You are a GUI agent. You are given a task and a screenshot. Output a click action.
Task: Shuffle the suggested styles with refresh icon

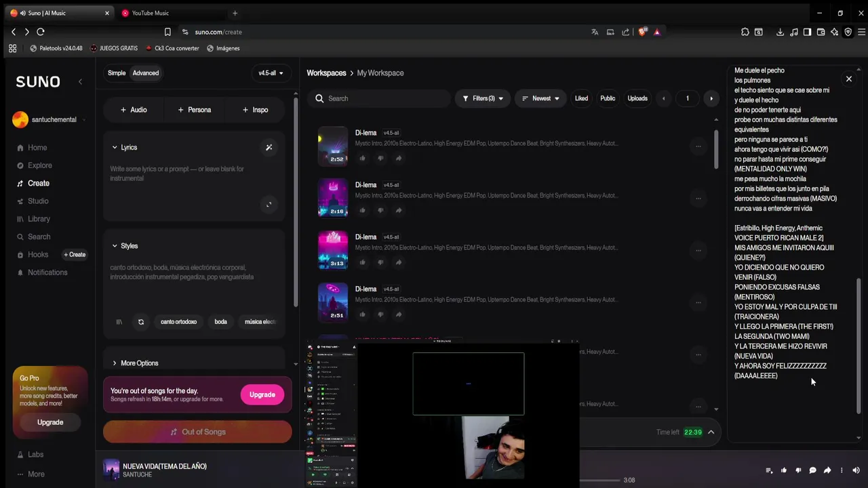[x=141, y=322]
